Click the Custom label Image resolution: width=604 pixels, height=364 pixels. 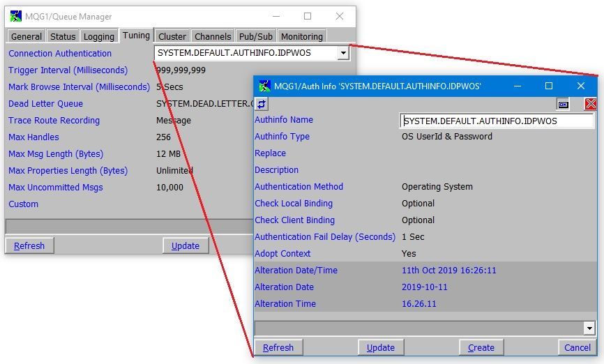tap(24, 204)
